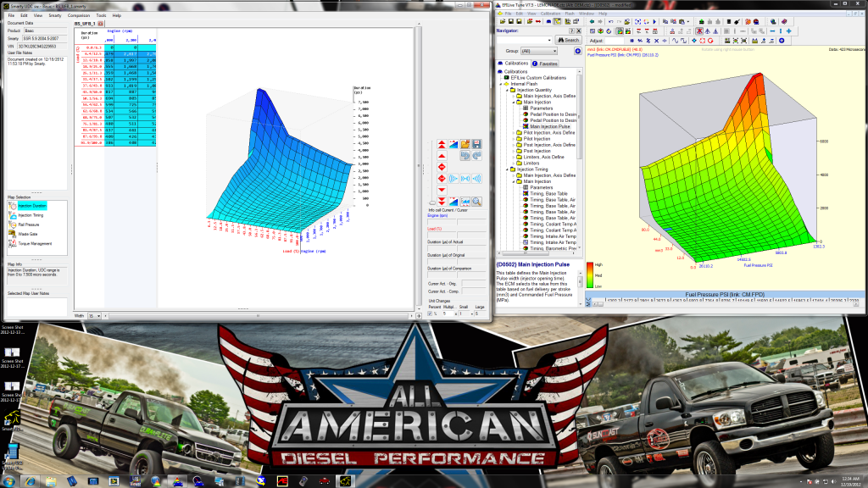Click the taskbar clock
This screenshot has width=868, height=488.
tap(849, 481)
